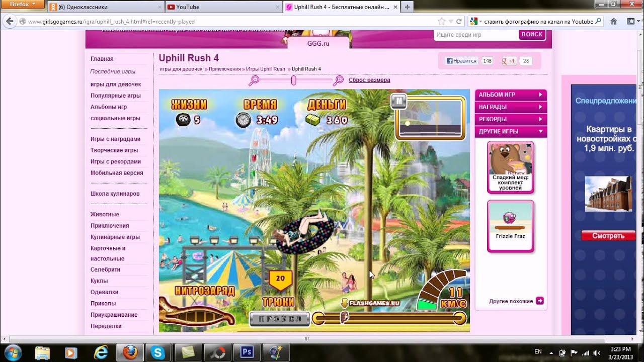The image size is (644, 362).
Task: Show hidden tray icons arrow
Action: tap(551, 352)
